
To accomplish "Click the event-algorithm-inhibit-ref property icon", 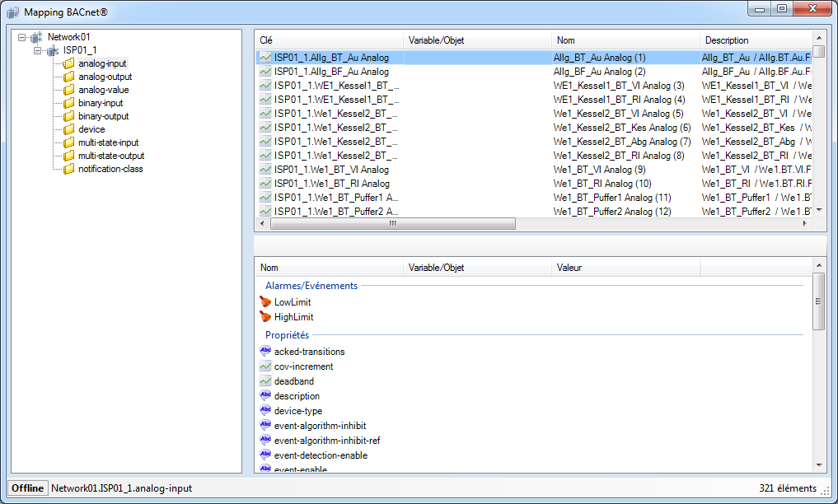I will [x=265, y=440].
